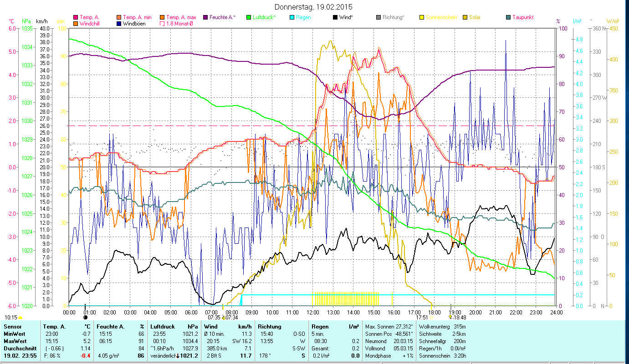Click the sun icon next to 10:15
The height and width of the screenshot is (364, 629).
20,318
